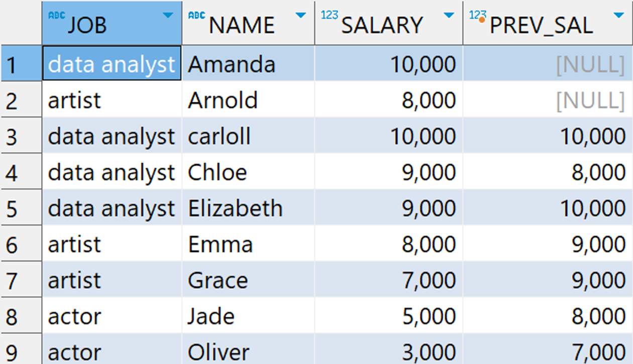Image resolution: width=633 pixels, height=364 pixels.
Task: Select the 'Grace' name cell
Action: [x=248, y=280]
